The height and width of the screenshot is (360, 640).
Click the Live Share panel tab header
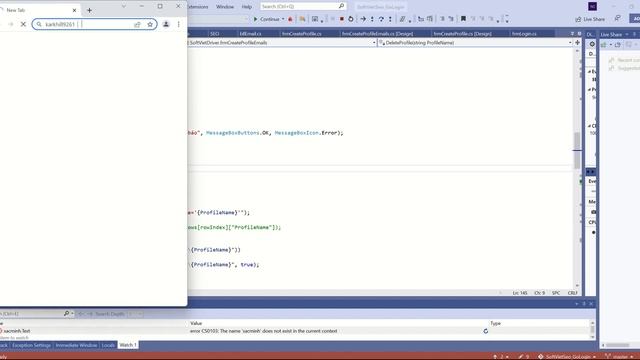point(611,34)
